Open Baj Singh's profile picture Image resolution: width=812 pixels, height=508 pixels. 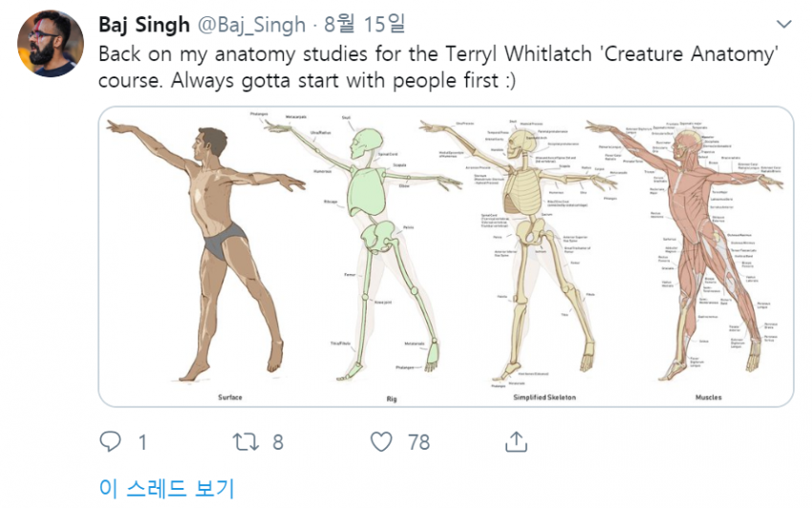tap(50, 44)
